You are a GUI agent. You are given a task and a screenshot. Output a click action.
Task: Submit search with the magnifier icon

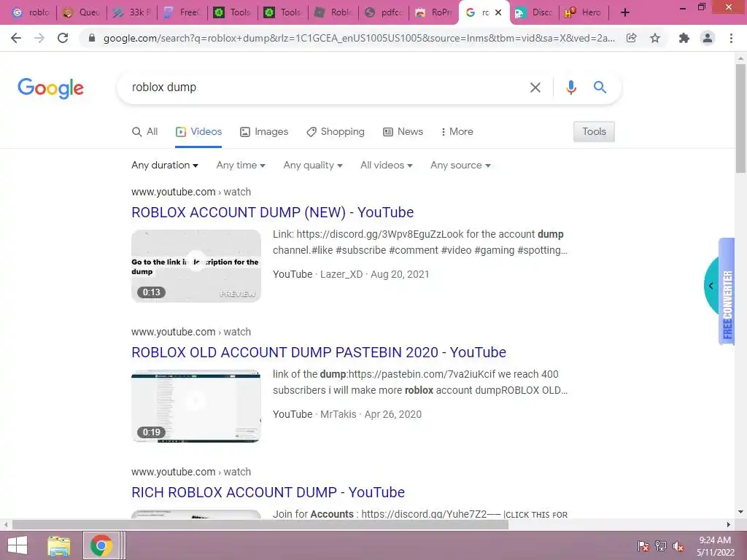point(600,87)
